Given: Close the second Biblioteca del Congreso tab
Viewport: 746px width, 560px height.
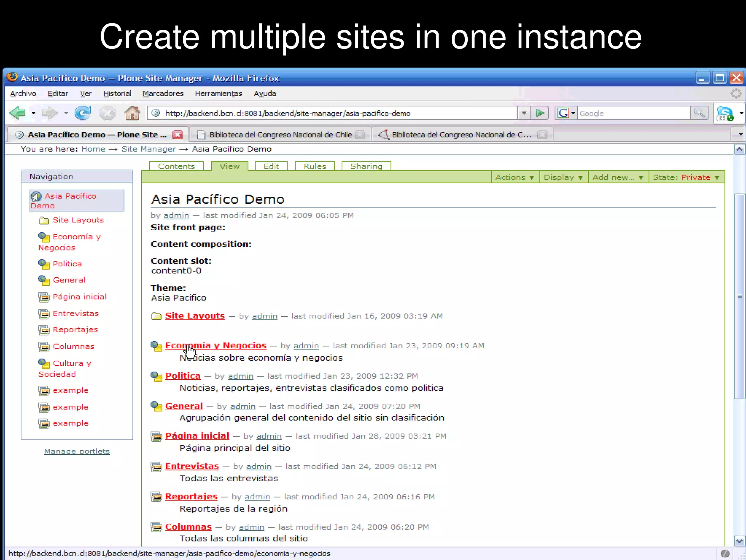Looking at the screenshot, I should click(542, 135).
